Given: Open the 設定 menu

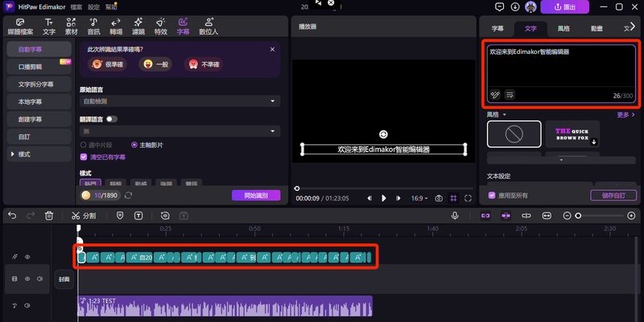Looking at the screenshot, I should click(93, 7).
